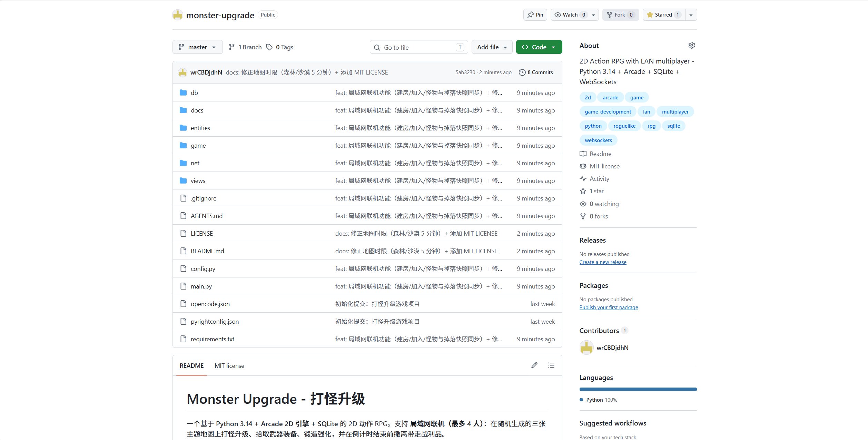Image resolution: width=868 pixels, height=440 pixels.
Task: Click the Activity pulse icon
Action: coord(583,179)
